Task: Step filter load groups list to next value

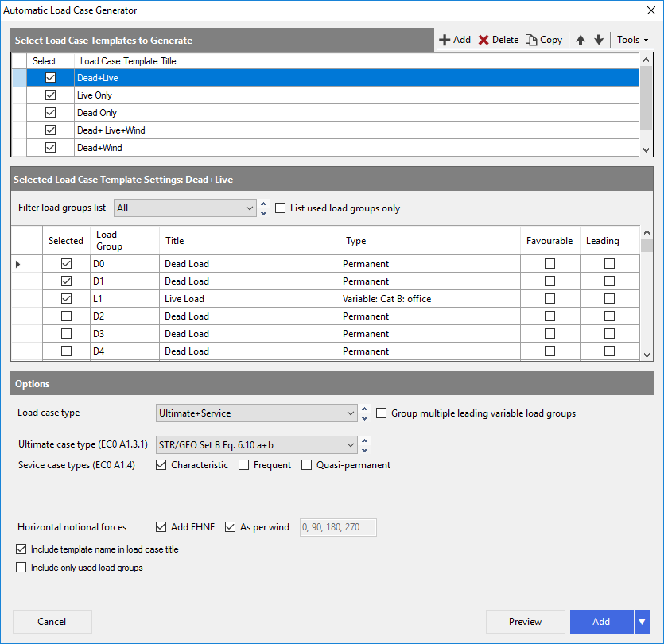Action: coord(263,213)
